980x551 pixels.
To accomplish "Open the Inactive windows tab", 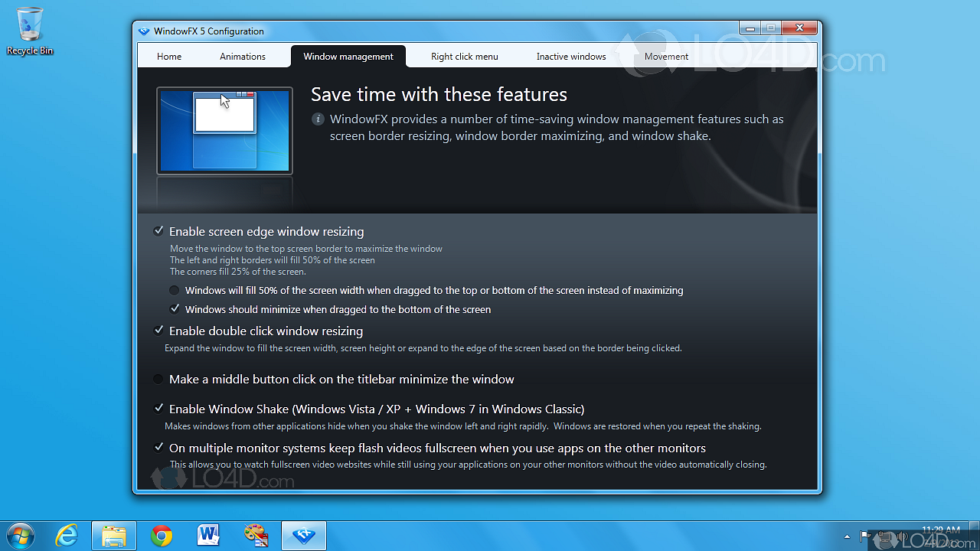I will pyautogui.click(x=571, y=57).
